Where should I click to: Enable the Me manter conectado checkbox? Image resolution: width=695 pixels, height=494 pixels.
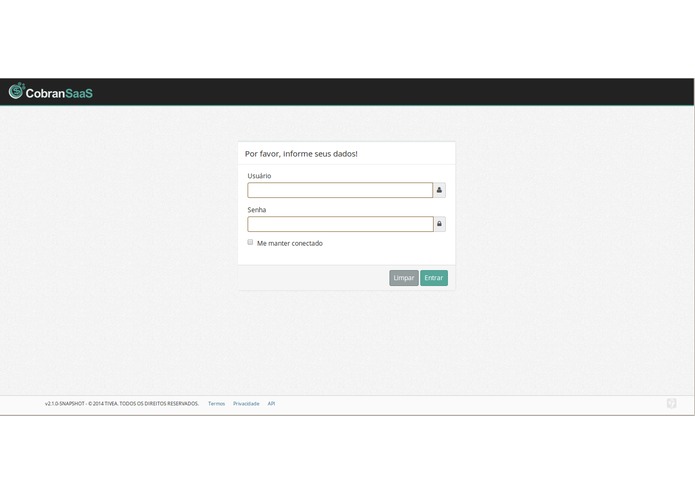(250, 242)
